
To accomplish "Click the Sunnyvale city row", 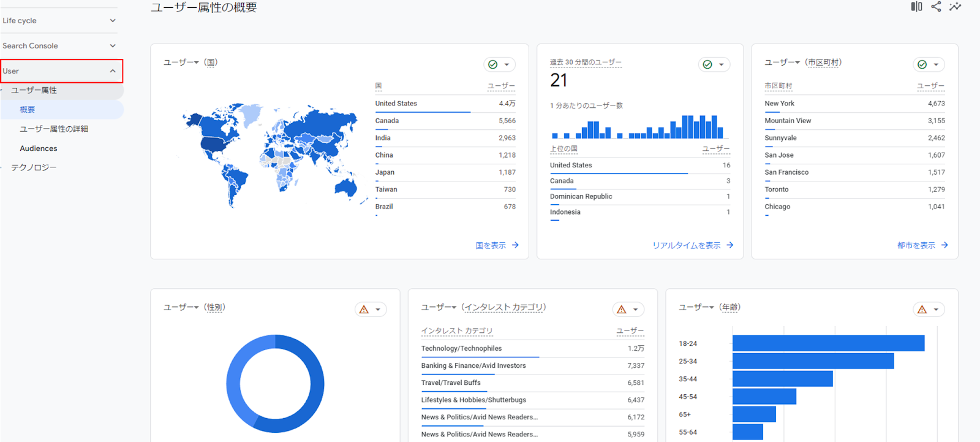I will (854, 138).
